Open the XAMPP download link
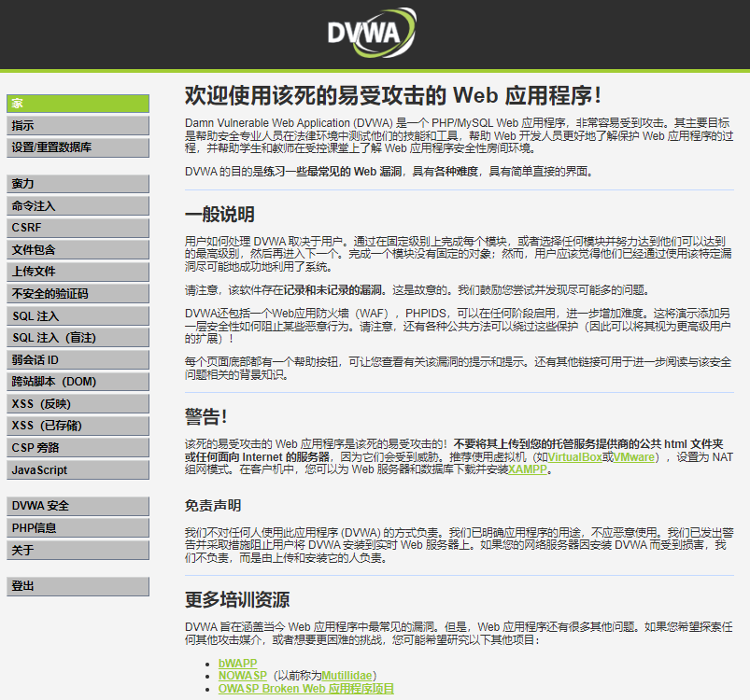The width and height of the screenshot is (750, 700). point(527,469)
